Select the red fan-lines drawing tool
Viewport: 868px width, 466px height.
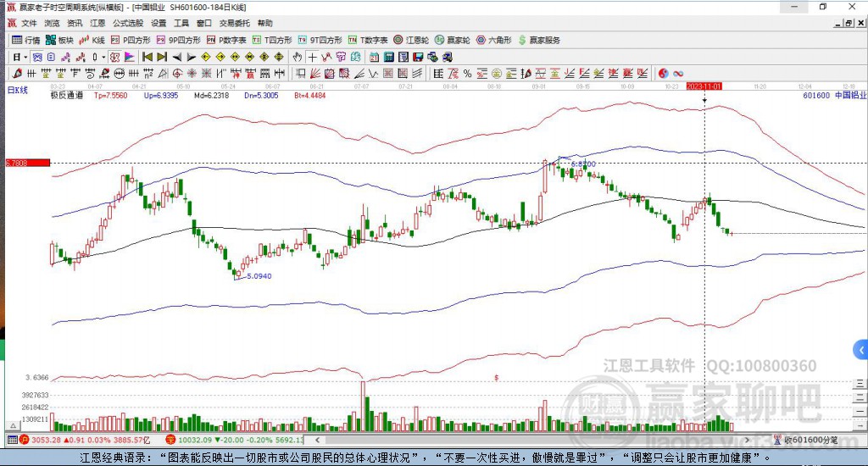coord(315,73)
